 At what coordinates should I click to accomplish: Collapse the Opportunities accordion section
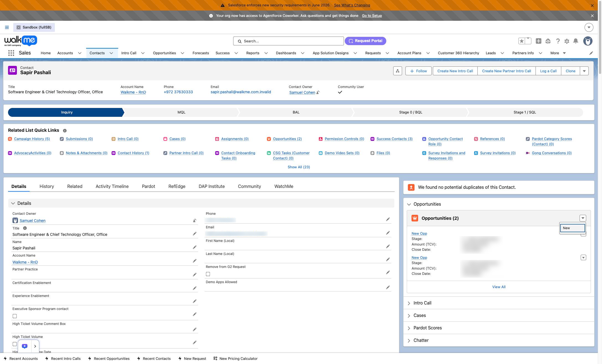click(409, 204)
